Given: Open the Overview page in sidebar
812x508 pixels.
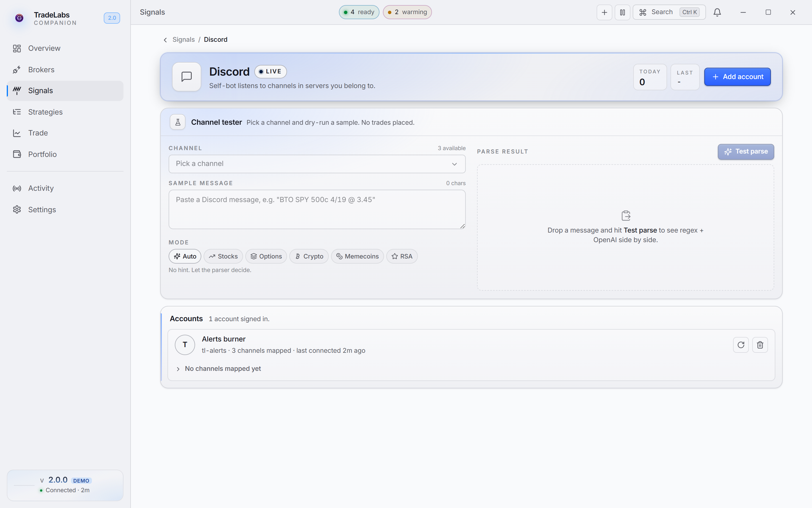Looking at the screenshot, I should coord(65,48).
